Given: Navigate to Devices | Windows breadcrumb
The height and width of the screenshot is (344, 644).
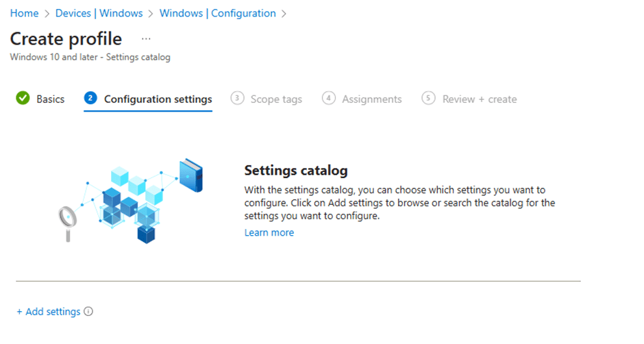Looking at the screenshot, I should point(102,13).
